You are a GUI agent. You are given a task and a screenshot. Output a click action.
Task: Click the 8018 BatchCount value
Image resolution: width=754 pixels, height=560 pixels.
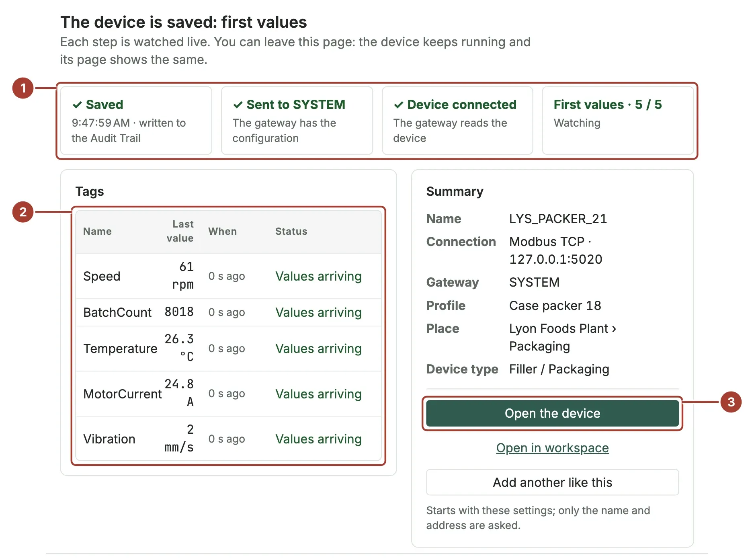coord(179,312)
